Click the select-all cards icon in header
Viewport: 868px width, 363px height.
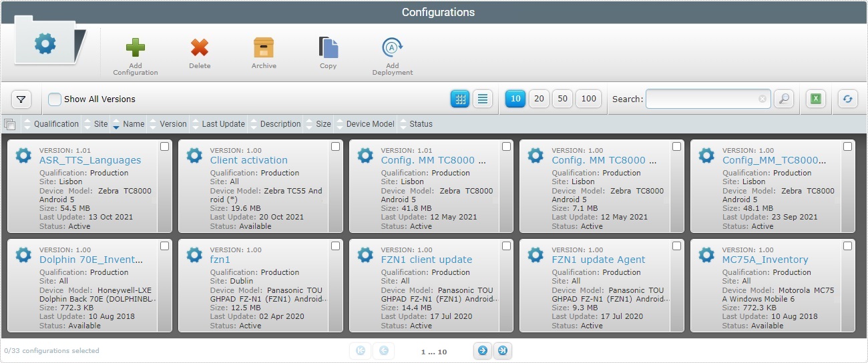click(x=9, y=123)
